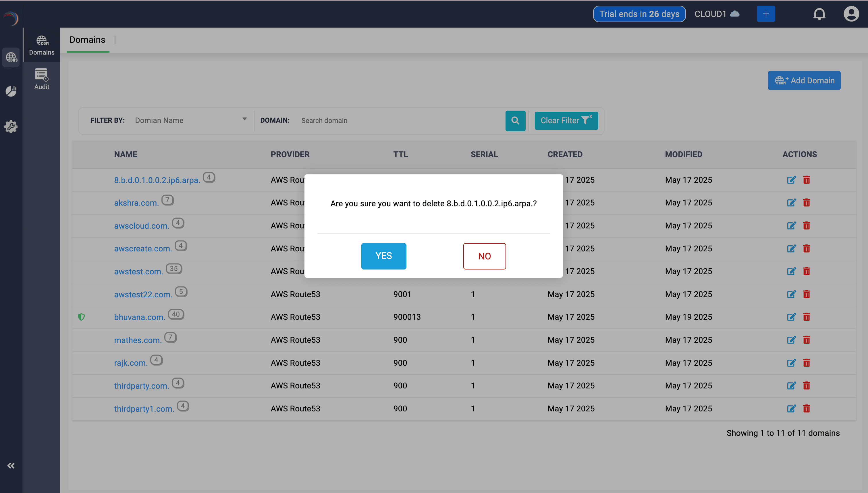Switch to the Domains tab

pos(87,40)
